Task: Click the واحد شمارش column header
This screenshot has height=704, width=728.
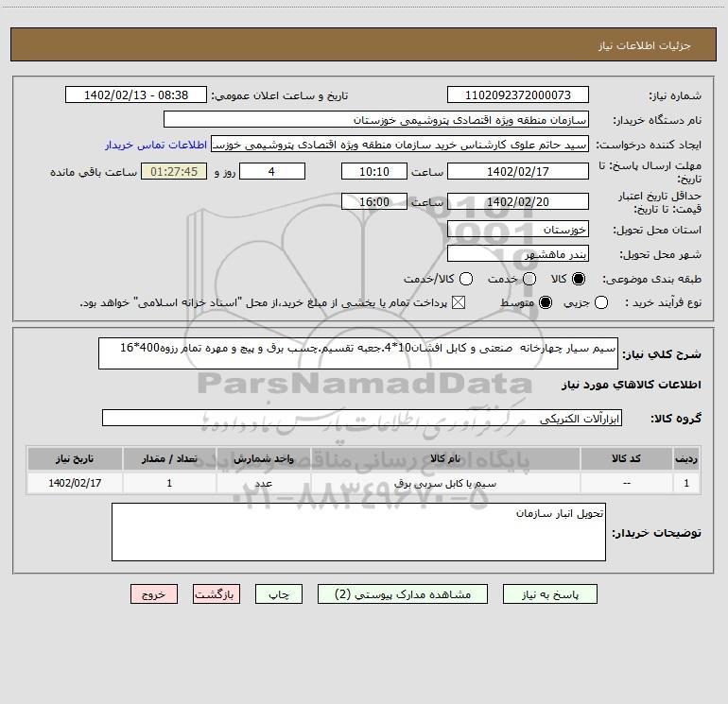Action: [263, 458]
